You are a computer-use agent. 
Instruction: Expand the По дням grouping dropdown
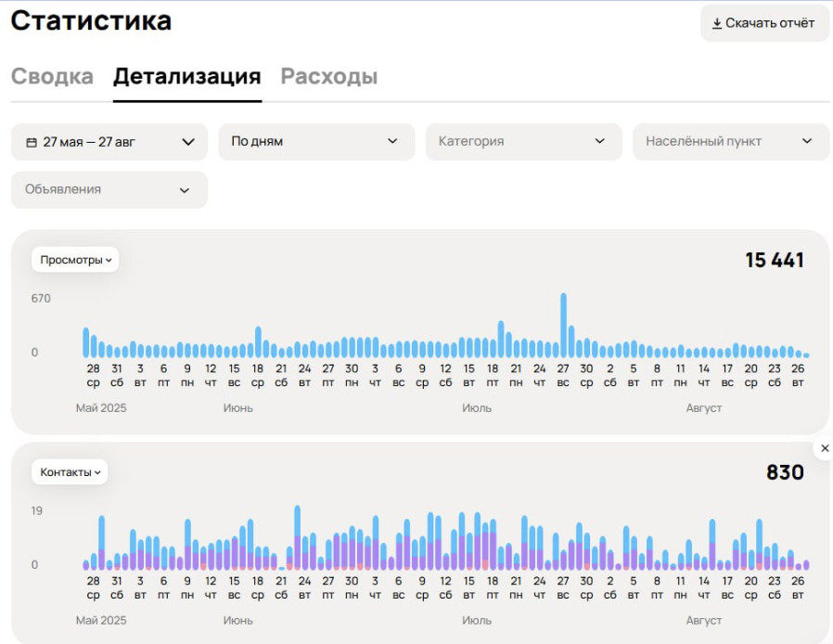point(316,142)
